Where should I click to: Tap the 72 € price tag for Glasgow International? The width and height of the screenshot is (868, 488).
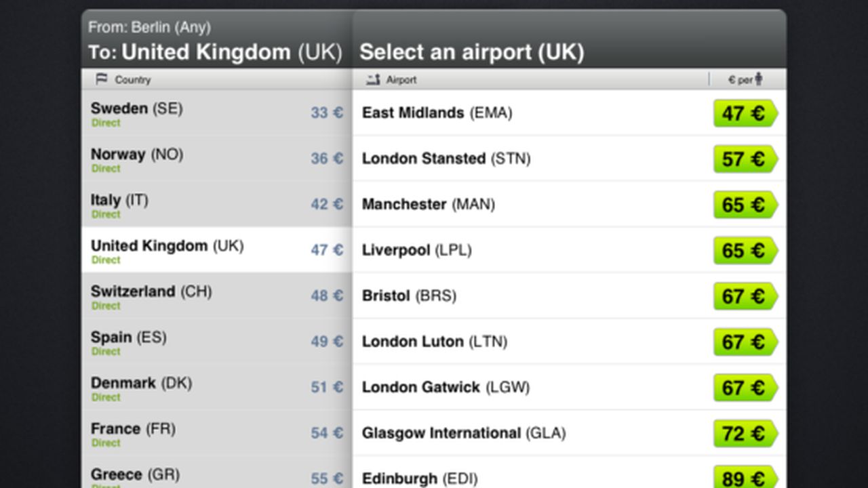(x=745, y=433)
